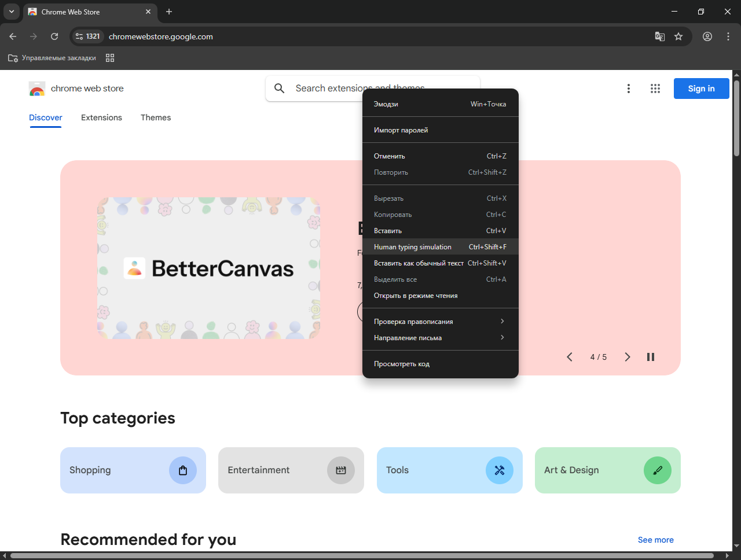Click the Entertainment category icon

[x=341, y=470]
